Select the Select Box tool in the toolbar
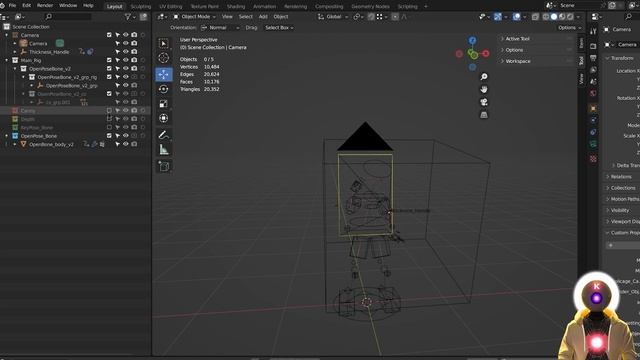The width and height of the screenshot is (640, 360). (x=164, y=44)
